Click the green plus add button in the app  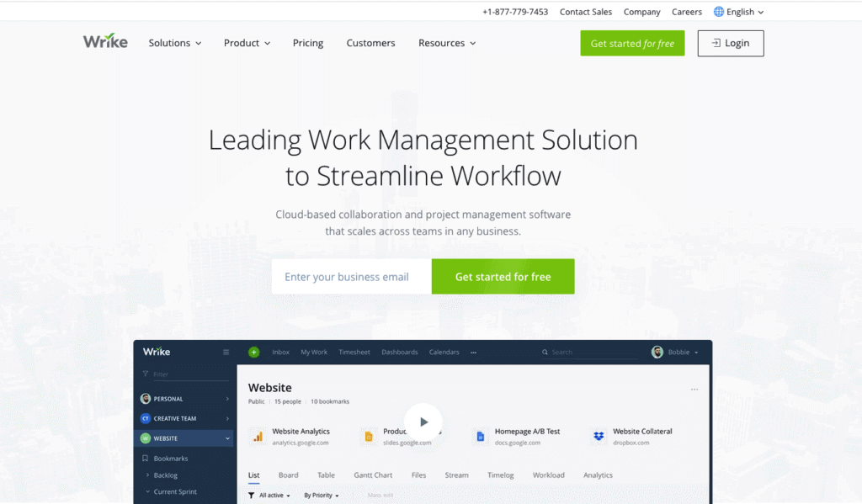(253, 353)
